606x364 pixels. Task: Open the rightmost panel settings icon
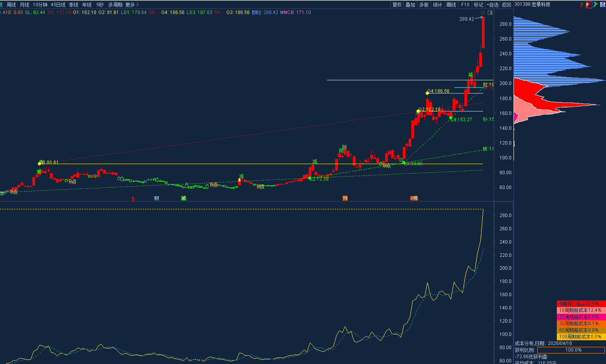[x=602, y=5]
